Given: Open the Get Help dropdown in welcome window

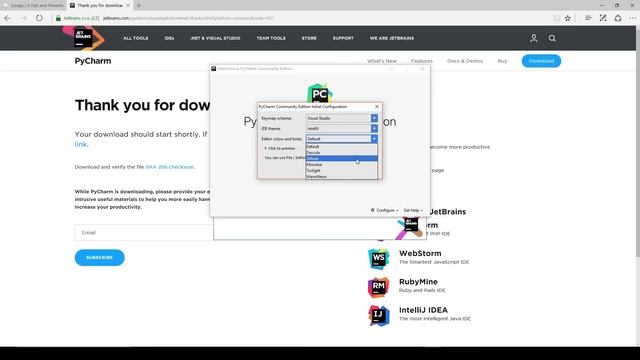Looking at the screenshot, I should coord(413,210).
